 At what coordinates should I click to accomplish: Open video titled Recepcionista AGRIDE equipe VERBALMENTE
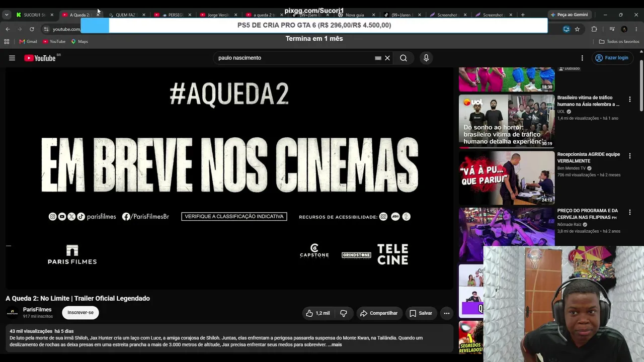(x=589, y=157)
